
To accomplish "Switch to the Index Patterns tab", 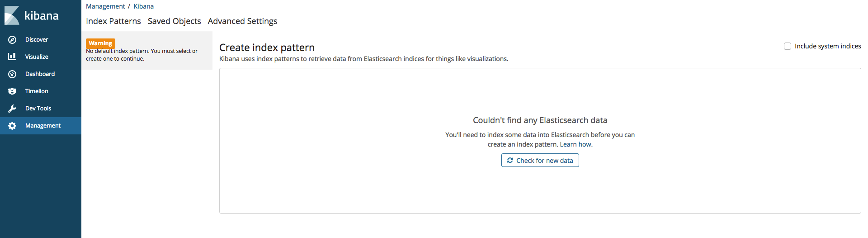I will tap(113, 21).
